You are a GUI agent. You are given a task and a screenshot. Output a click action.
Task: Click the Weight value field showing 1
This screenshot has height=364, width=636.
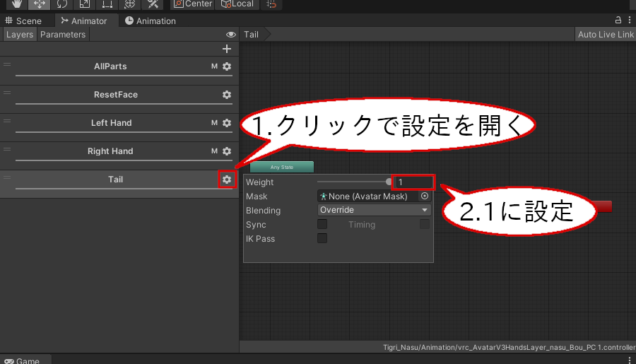pos(413,182)
